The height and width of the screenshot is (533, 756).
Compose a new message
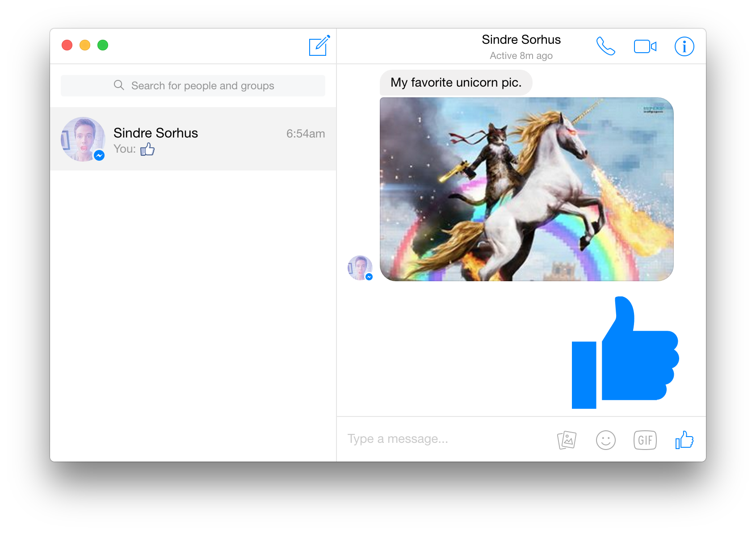tap(319, 46)
